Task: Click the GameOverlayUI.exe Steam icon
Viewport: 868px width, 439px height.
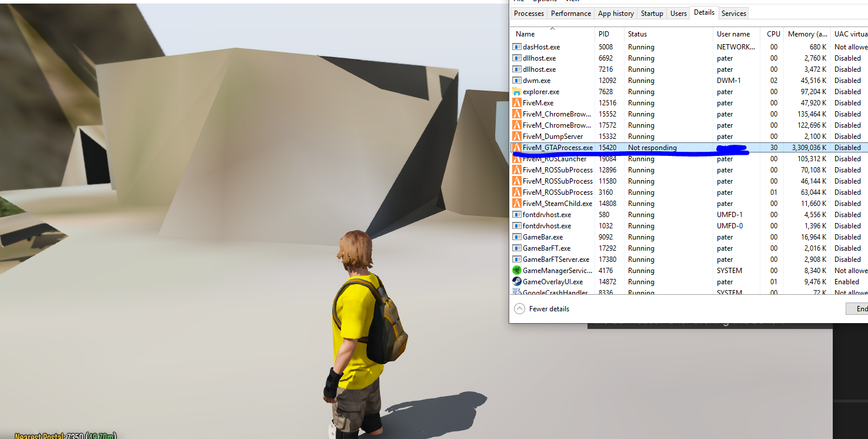Action: 517,281
